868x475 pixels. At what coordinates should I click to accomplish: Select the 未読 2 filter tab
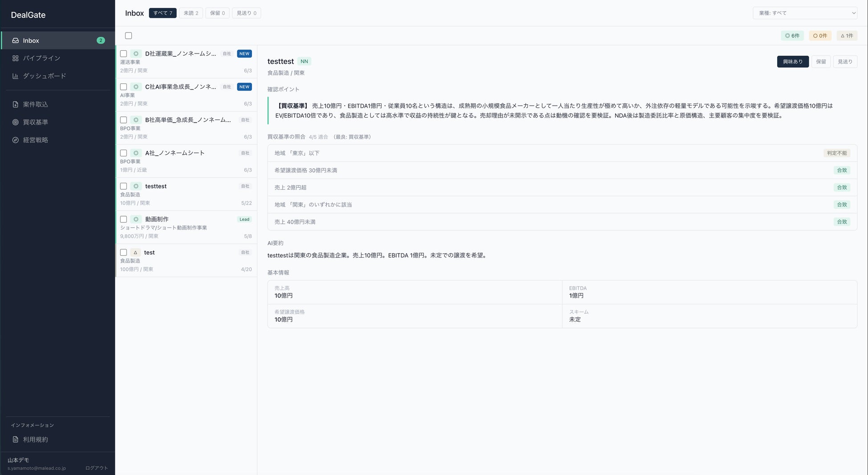191,13
